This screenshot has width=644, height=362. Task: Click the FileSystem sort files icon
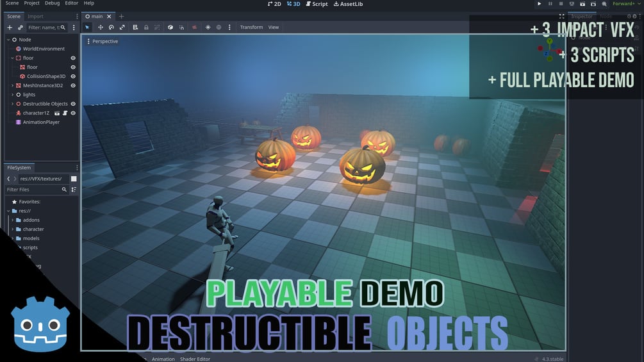pyautogui.click(x=74, y=190)
